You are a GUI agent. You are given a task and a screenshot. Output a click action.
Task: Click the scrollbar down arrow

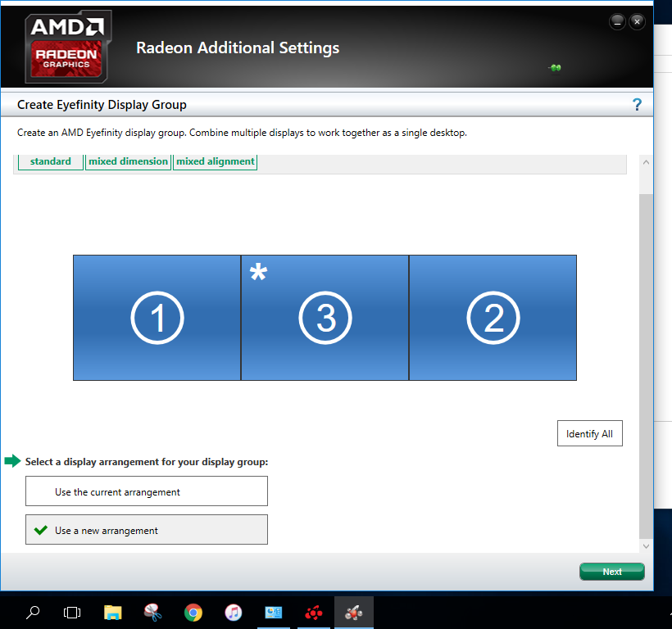point(646,546)
